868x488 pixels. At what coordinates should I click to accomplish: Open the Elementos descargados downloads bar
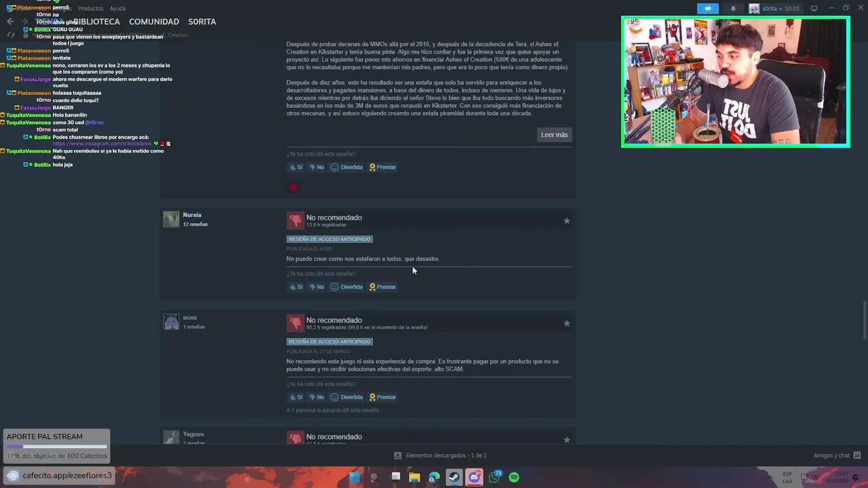440,455
